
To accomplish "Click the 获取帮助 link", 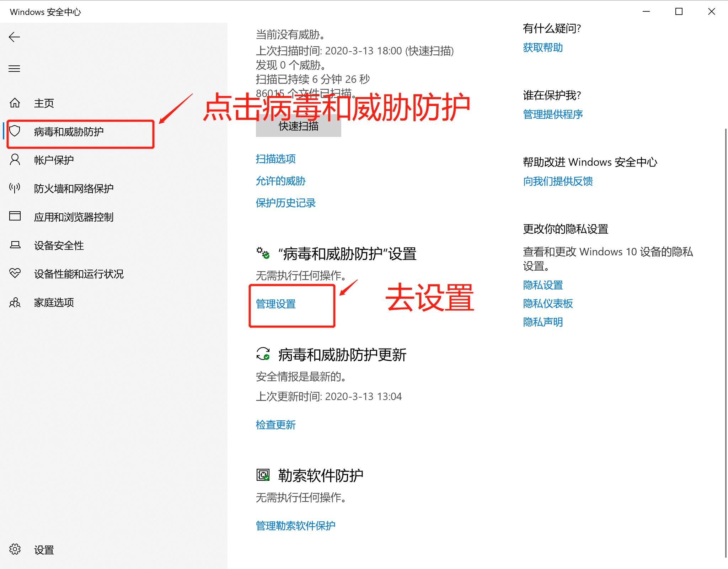I will point(543,48).
